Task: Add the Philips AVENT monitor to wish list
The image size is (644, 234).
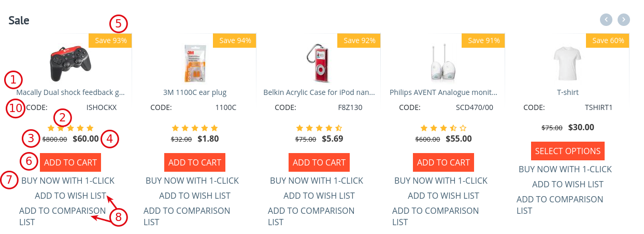Action: coord(443,196)
